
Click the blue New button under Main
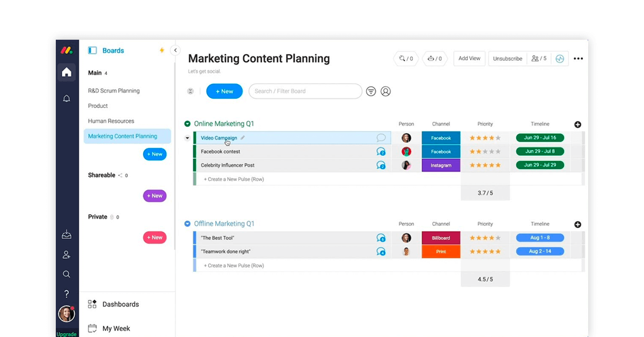(x=155, y=154)
